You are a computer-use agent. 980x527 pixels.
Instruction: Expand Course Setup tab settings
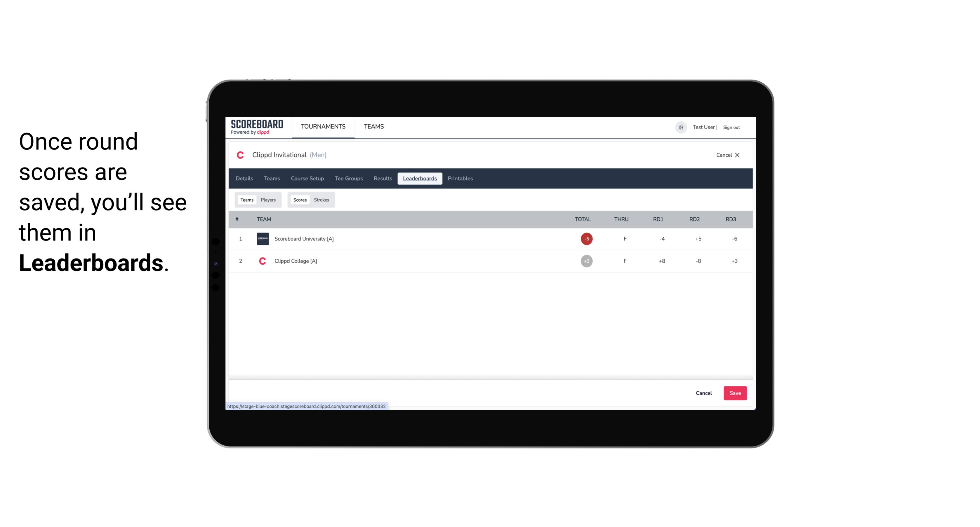(x=307, y=179)
